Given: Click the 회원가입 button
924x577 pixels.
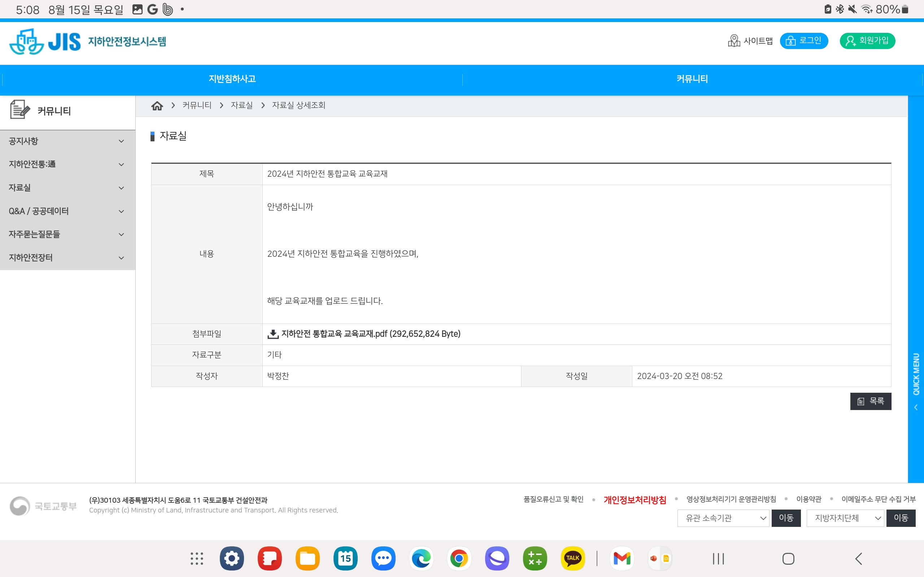Looking at the screenshot, I should (867, 41).
